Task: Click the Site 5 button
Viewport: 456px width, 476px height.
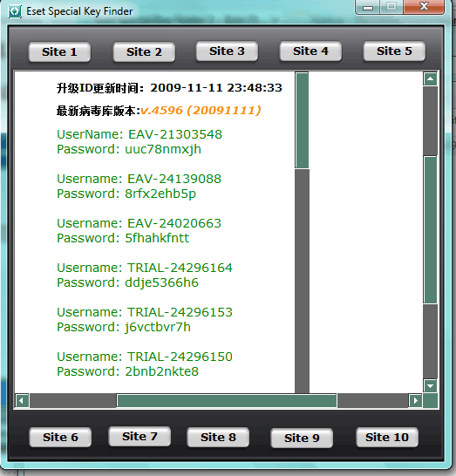Action: [x=394, y=51]
